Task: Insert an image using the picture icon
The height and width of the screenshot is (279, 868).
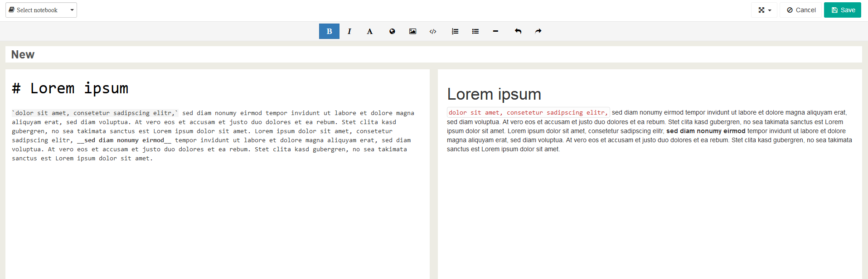Action: click(x=412, y=31)
